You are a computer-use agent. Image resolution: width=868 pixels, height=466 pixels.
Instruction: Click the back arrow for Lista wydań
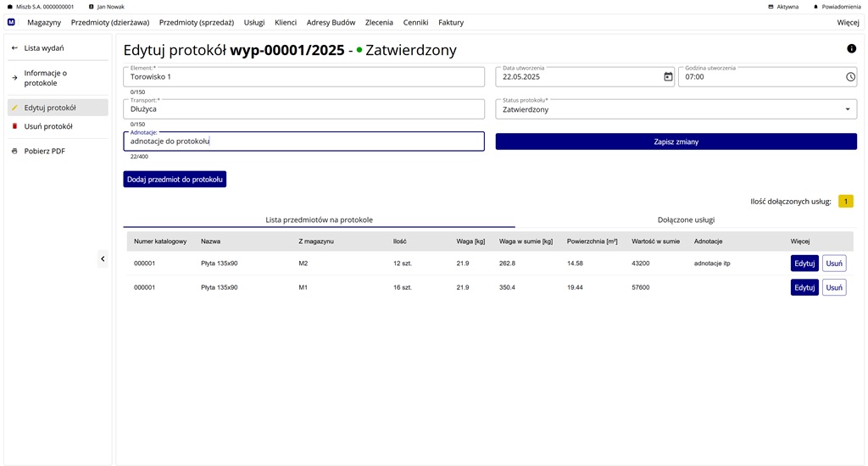(x=14, y=48)
